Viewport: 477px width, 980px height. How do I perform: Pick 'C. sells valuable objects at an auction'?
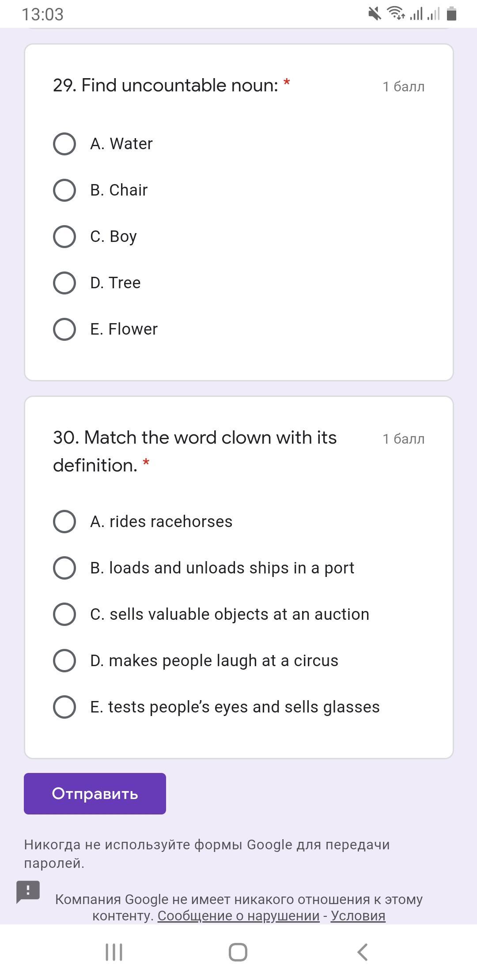click(x=64, y=614)
